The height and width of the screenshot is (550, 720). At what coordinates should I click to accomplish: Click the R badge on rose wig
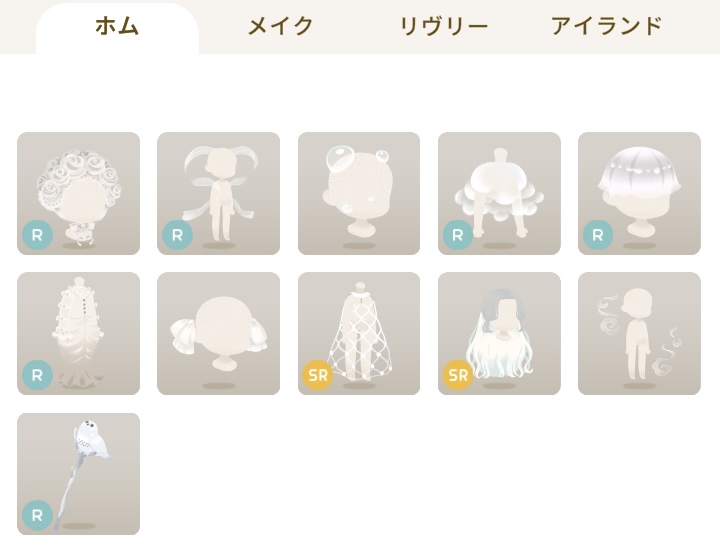pyautogui.click(x=37, y=236)
